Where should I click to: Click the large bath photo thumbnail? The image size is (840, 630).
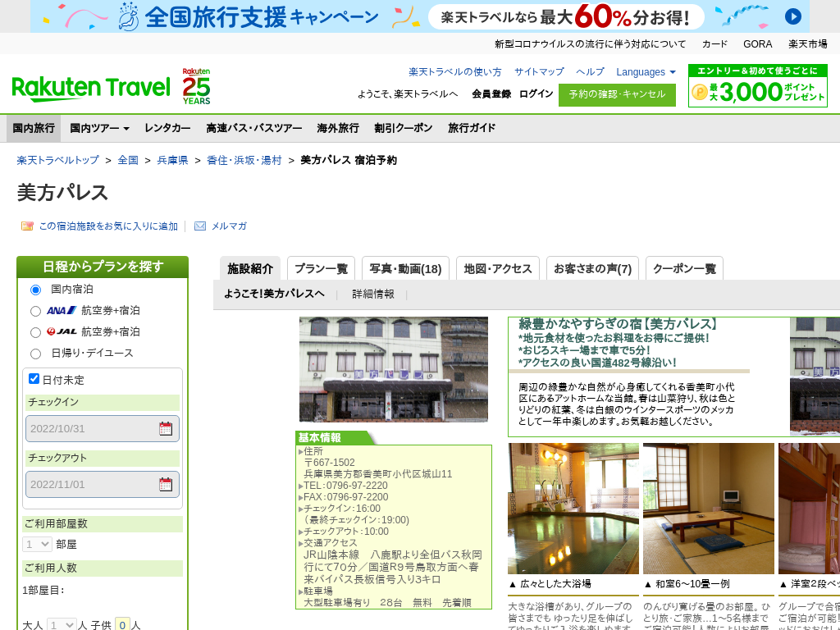pos(573,509)
